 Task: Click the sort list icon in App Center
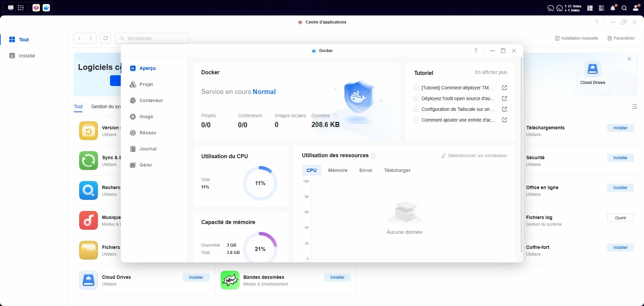pos(634,106)
